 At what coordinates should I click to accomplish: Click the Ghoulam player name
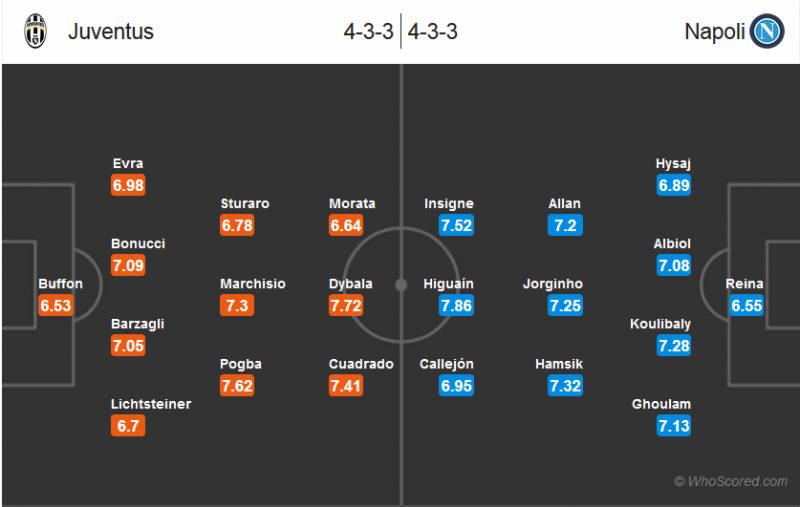(x=661, y=404)
